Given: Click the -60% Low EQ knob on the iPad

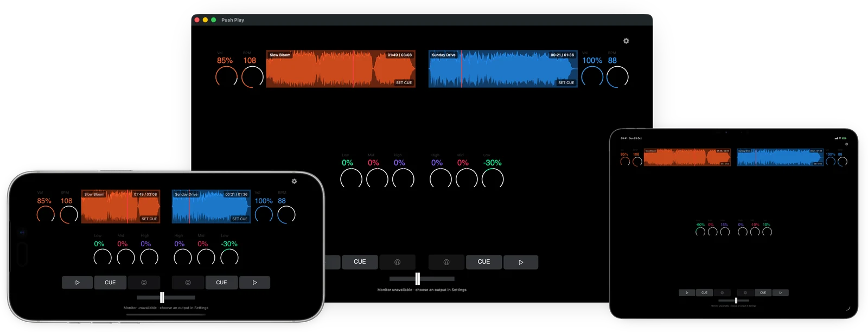Looking at the screenshot, I should tap(700, 232).
